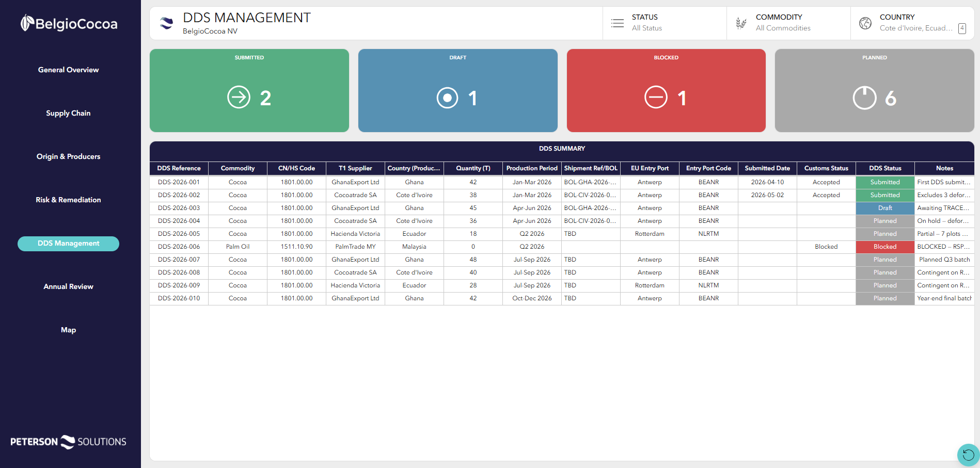
Task: Select the blue Draft summary card
Action: point(458,90)
